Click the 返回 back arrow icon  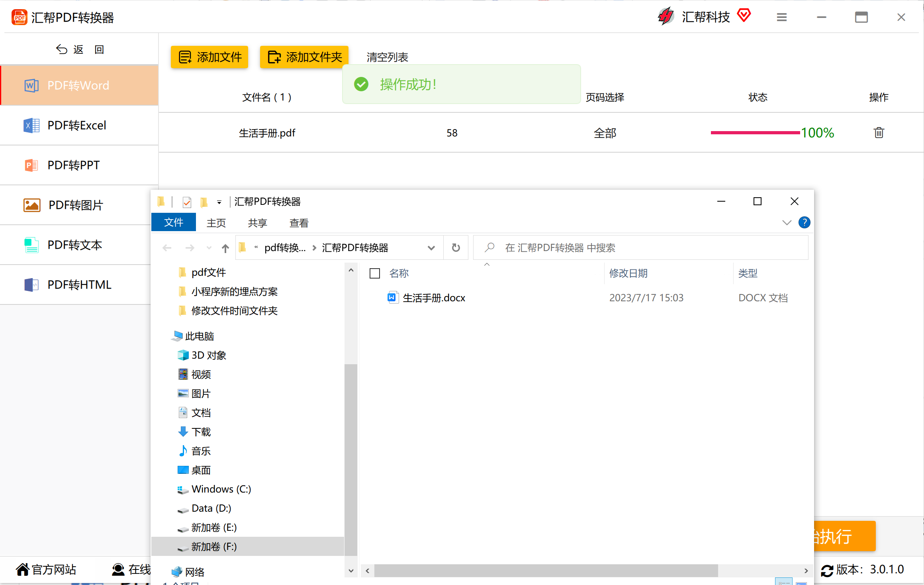(x=61, y=49)
